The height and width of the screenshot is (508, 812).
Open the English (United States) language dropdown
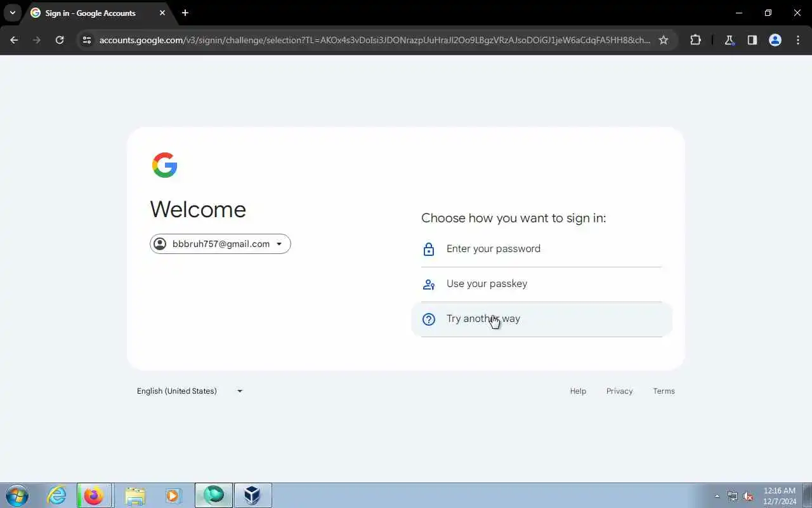pyautogui.click(x=190, y=391)
